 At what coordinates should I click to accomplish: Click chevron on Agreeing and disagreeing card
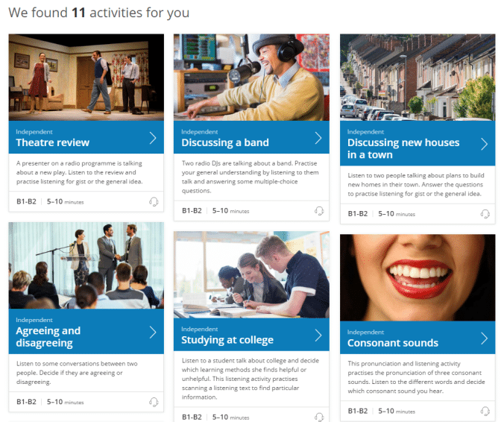[153, 333]
